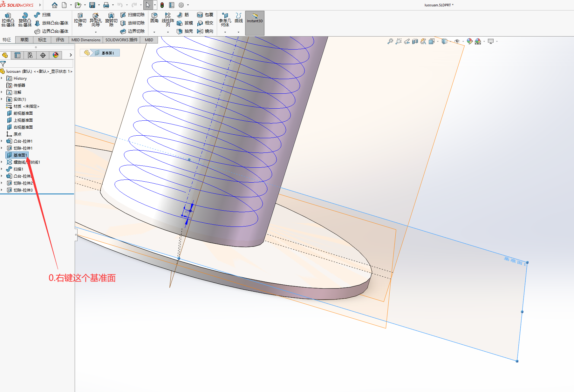Open the 异型孔向导 (Hole Wizard) tool
The image size is (574, 392).
(x=96, y=20)
